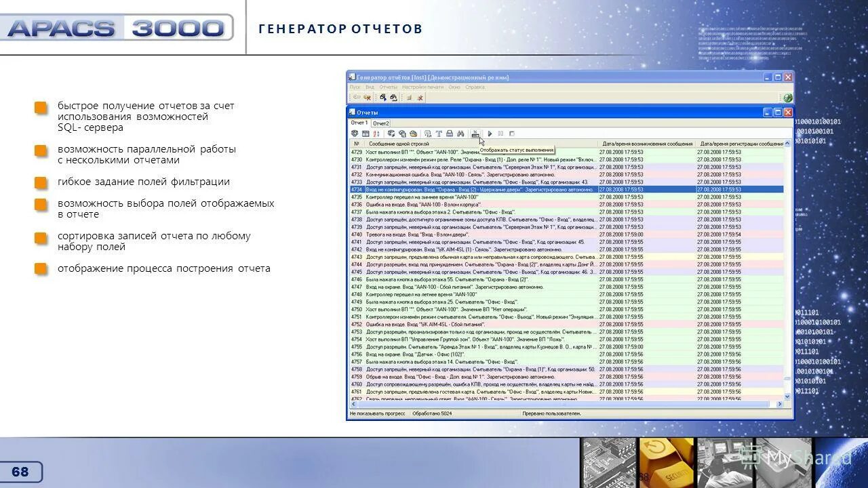Click the vertical scrollbar up arrow
Viewport: 868px width, 488px height.
click(787, 144)
